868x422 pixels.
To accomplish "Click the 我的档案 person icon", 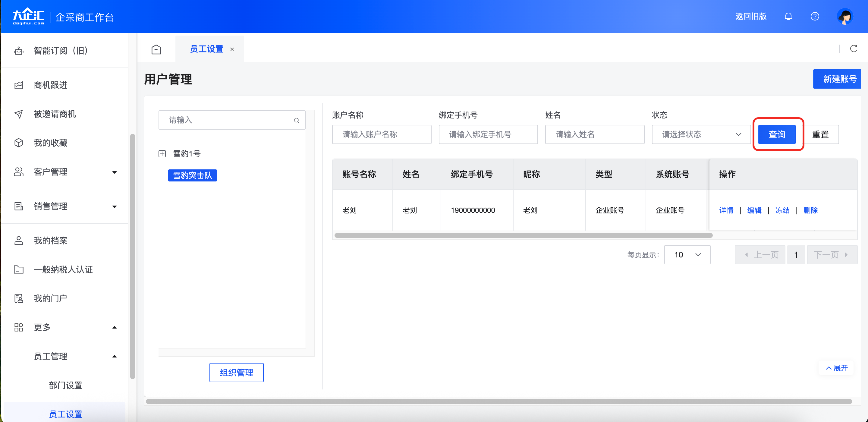I will click(x=19, y=241).
